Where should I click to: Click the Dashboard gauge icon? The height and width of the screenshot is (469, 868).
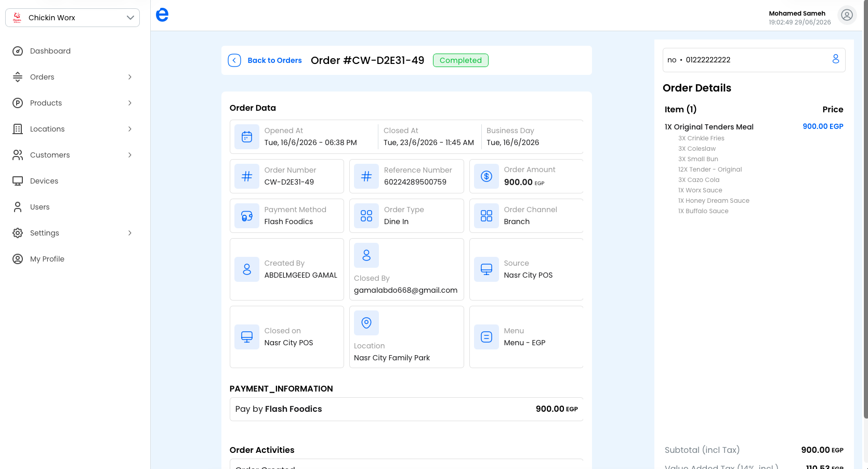[x=18, y=51]
